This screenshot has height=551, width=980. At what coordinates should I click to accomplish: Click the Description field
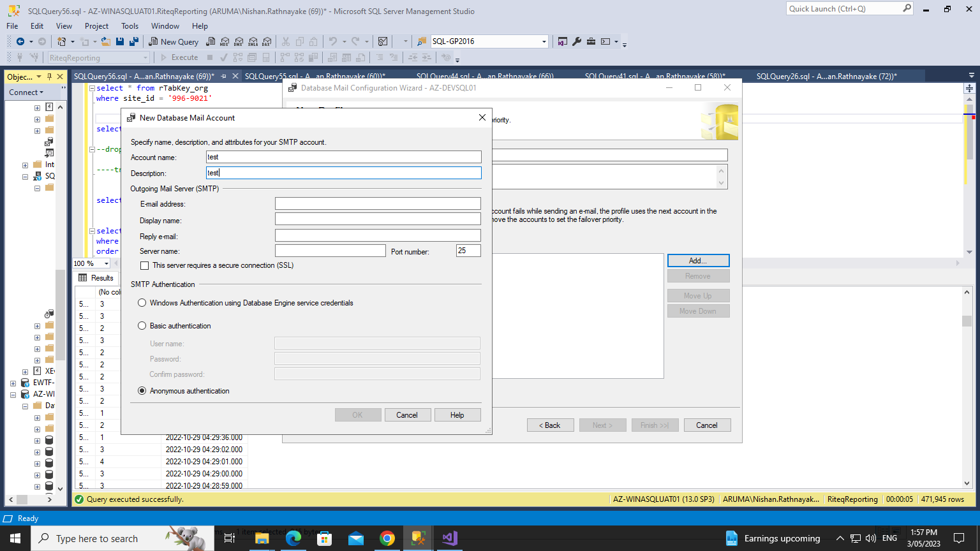tap(344, 173)
